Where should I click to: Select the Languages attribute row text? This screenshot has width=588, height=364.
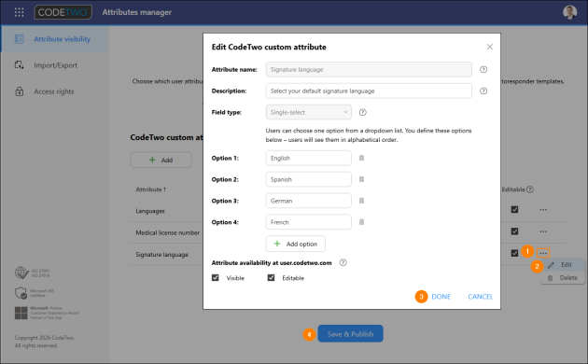(x=150, y=211)
